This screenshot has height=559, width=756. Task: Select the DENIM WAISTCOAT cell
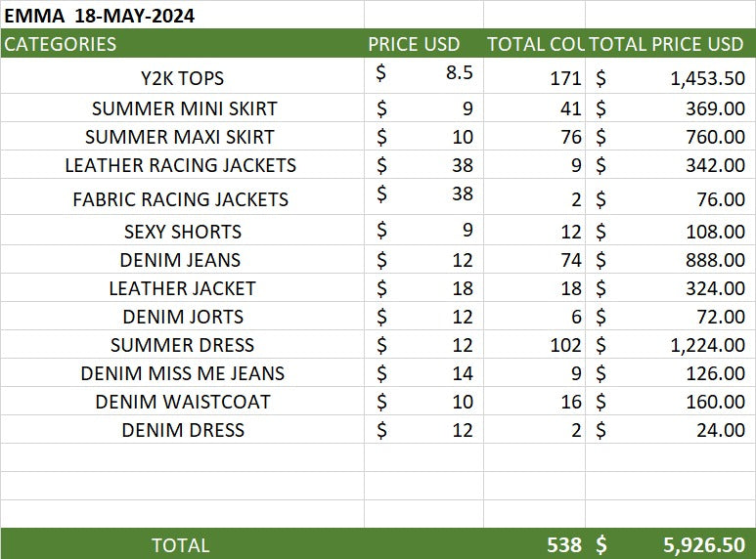[182, 402]
